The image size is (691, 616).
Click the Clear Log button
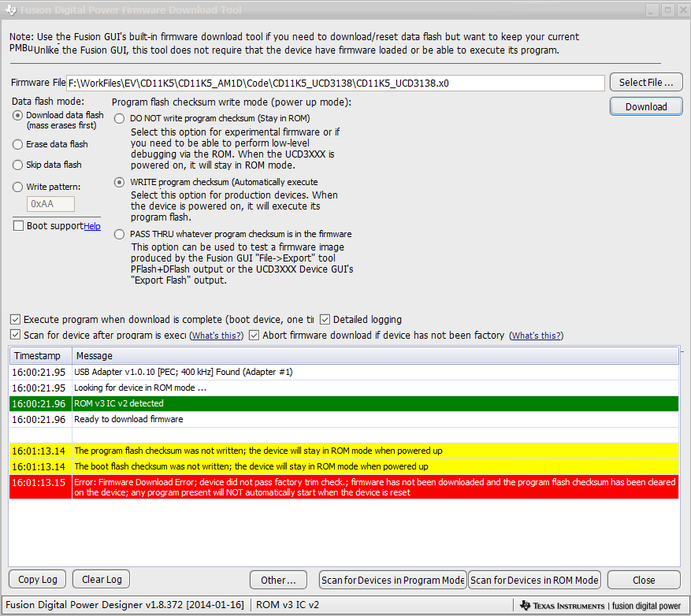coord(102,580)
